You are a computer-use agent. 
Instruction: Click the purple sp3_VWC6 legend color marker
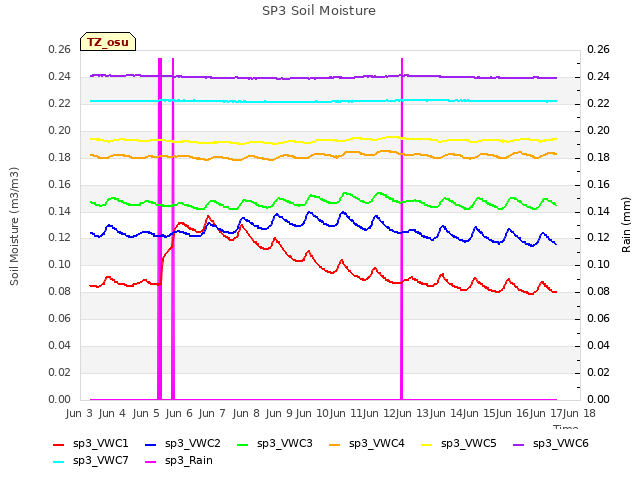pyautogui.click(x=519, y=444)
